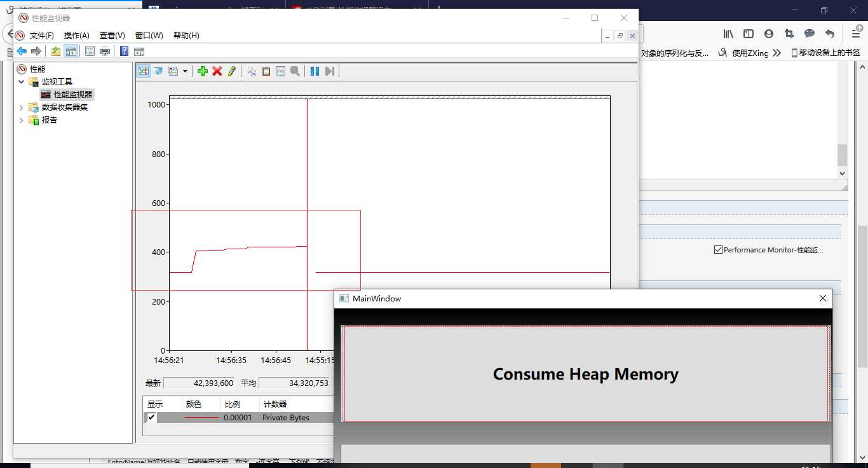Click the View Current Activity graph icon
This screenshot has width=868, height=468.
[144, 71]
